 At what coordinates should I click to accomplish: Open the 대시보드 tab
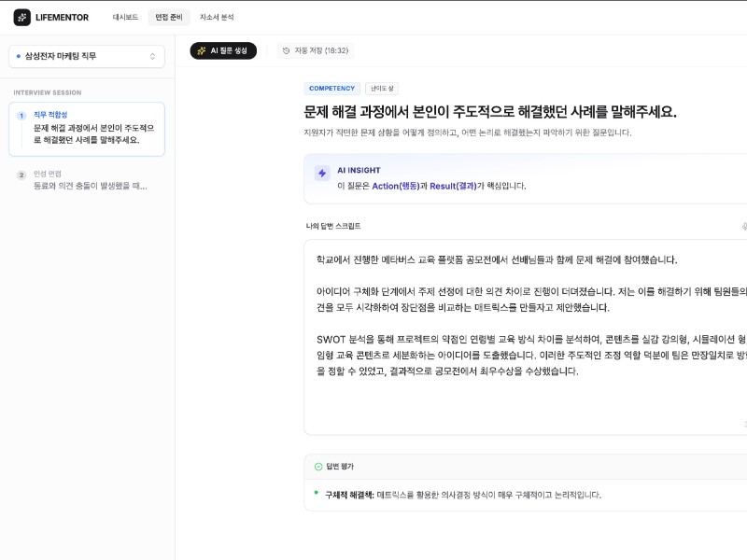(x=125, y=17)
